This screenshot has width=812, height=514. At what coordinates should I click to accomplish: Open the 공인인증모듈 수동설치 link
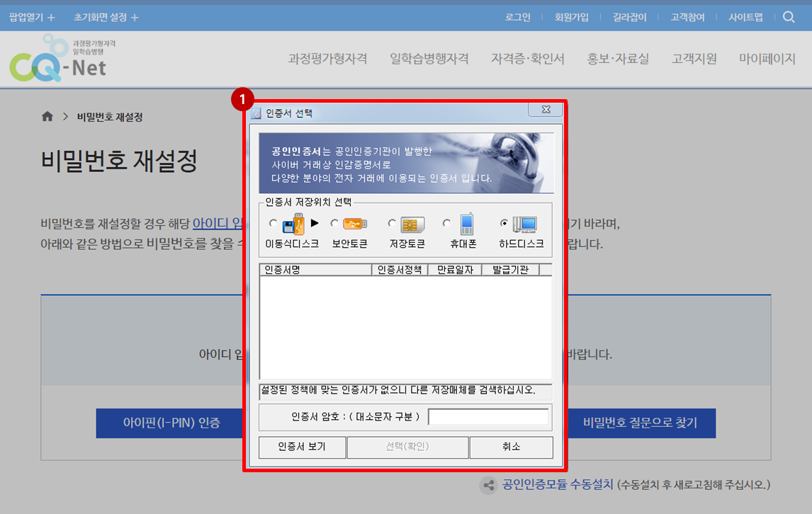(x=558, y=485)
